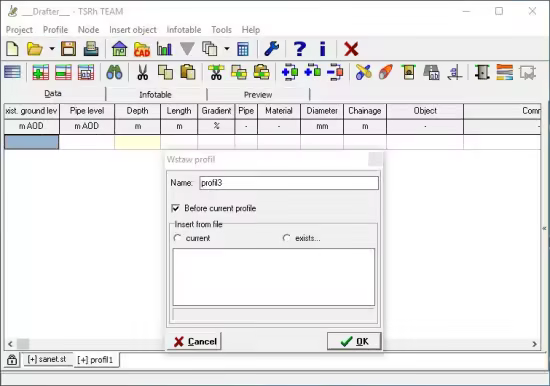Viewport: 550px width, 386px height.
Task: Click the empty file list box in dialog
Action: point(274,277)
